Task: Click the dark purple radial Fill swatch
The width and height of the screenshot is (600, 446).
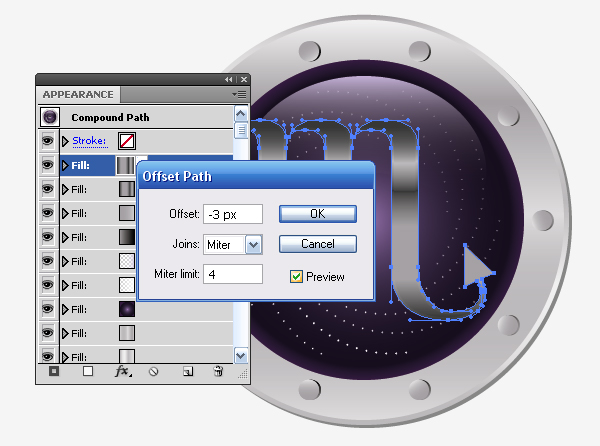Action: click(x=127, y=309)
